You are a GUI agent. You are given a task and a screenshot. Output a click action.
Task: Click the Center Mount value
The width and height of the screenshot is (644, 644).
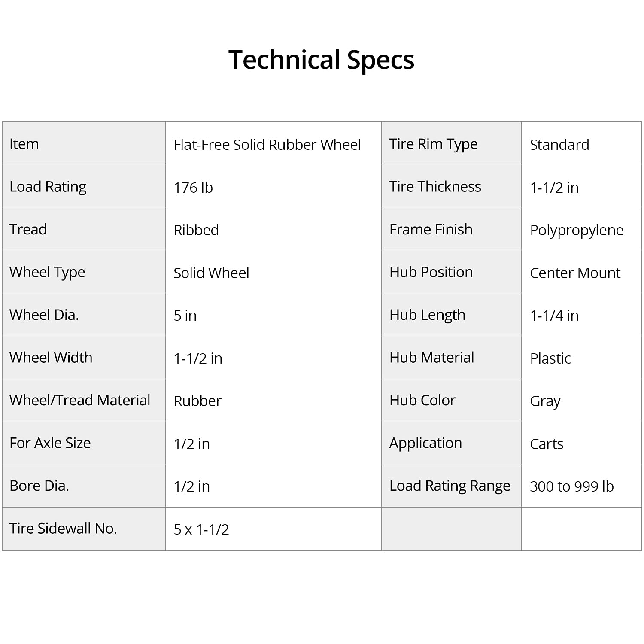[575, 273]
